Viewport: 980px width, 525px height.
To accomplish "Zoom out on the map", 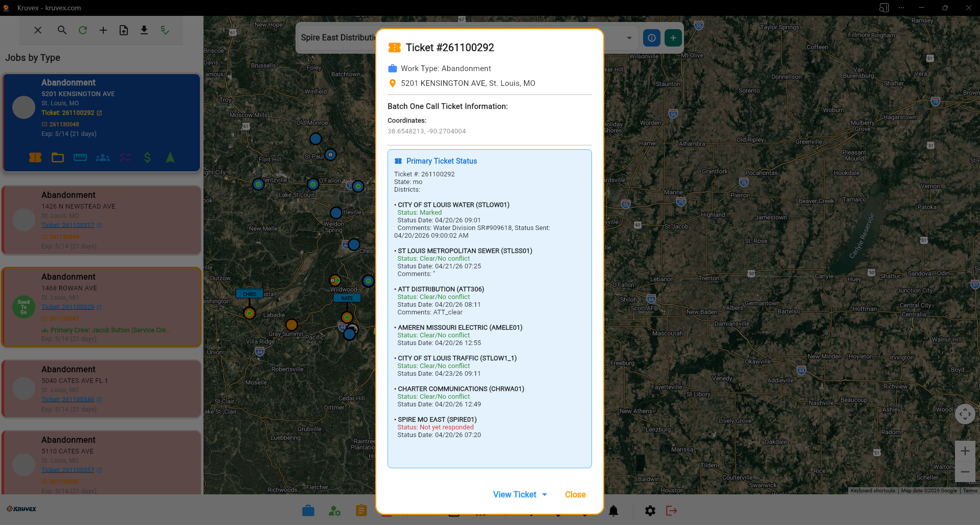I will coord(965,472).
